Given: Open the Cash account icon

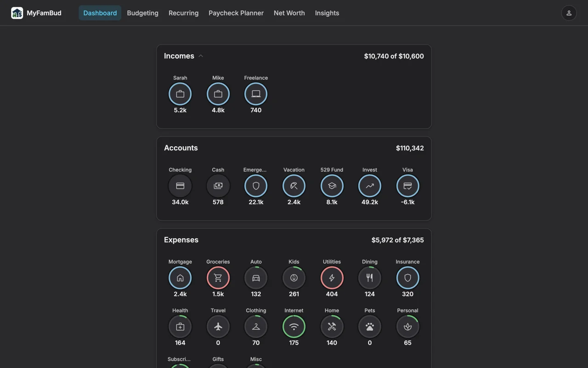Looking at the screenshot, I should click(x=218, y=186).
